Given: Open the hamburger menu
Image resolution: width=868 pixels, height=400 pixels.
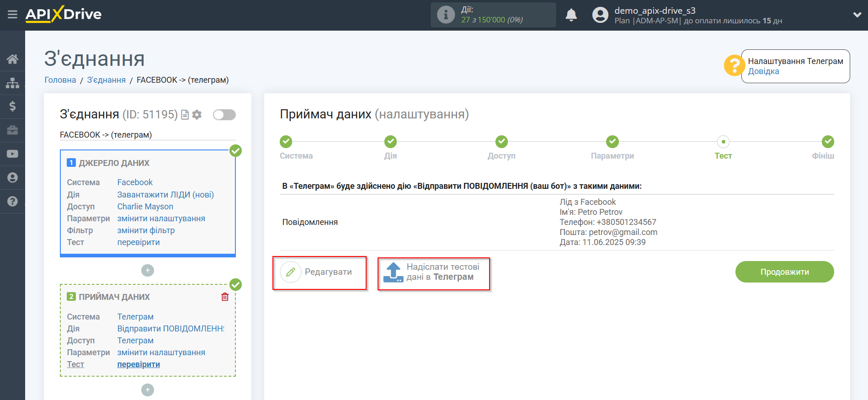Looking at the screenshot, I should (12, 15).
